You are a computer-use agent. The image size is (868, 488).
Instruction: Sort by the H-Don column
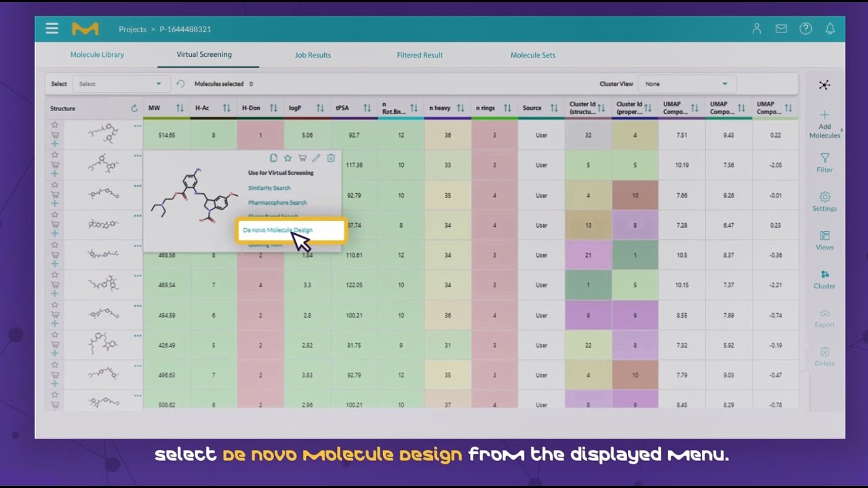tap(273, 108)
